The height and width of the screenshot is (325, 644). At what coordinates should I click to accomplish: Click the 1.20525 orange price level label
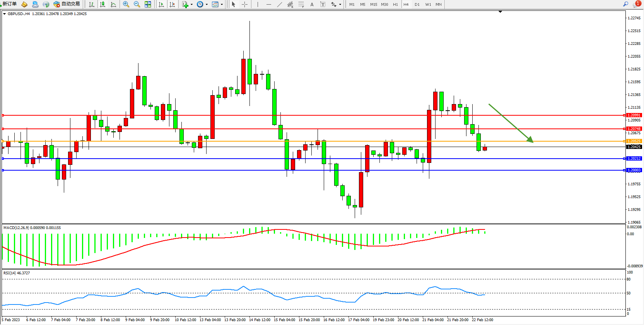click(634, 141)
